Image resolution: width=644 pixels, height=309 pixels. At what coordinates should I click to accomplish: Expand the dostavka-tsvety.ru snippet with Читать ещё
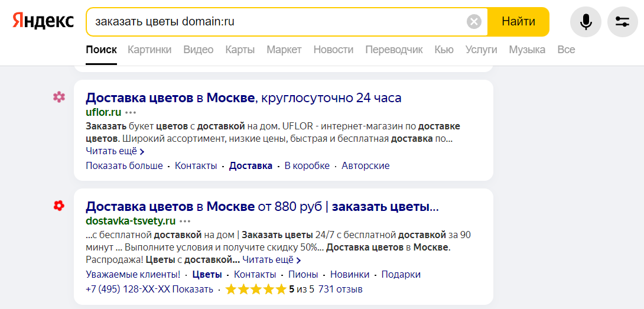click(x=271, y=260)
